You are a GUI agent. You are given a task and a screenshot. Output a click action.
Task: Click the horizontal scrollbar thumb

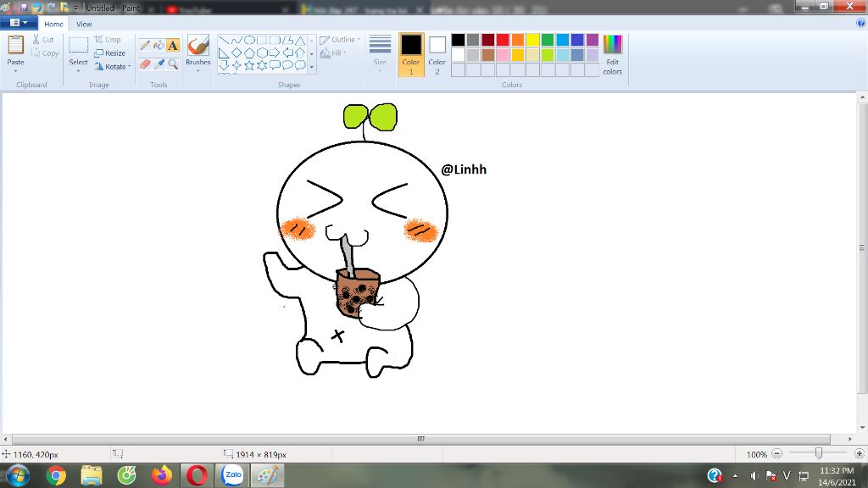pyautogui.click(x=420, y=439)
